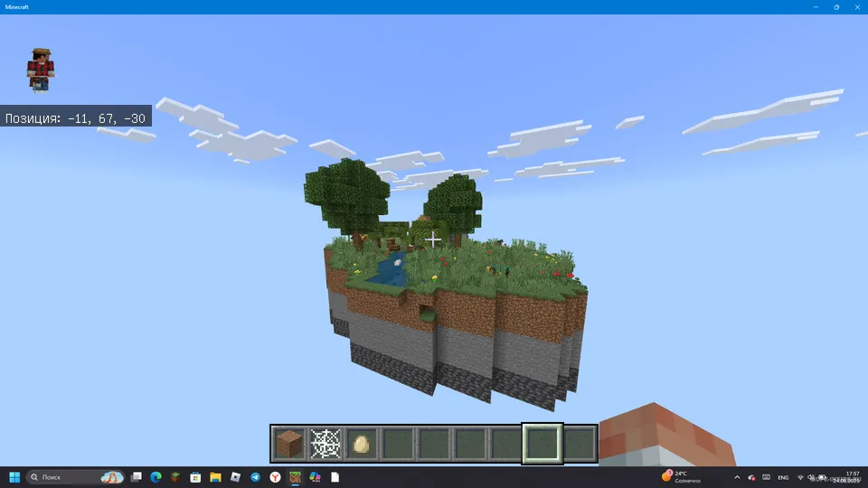Open the blank document taskbar icon
The height and width of the screenshot is (488, 868).
coord(335,477)
